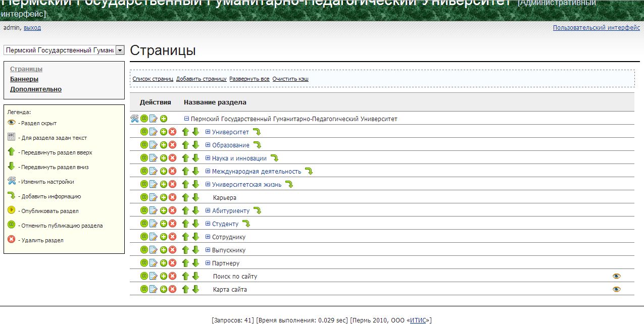This screenshot has height=324, width=644.
Task: Add subsection under Университетская жизнь
Action: coord(163,184)
